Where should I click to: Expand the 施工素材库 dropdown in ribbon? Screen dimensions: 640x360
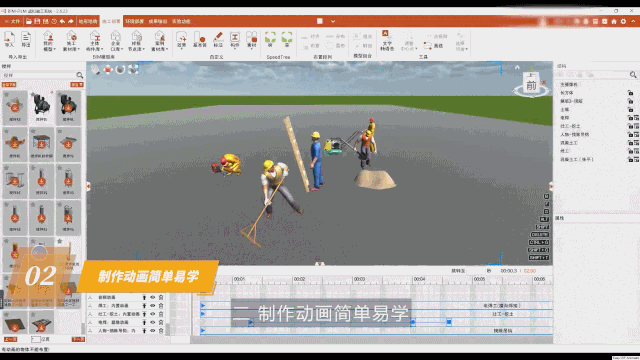tap(71, 41)
